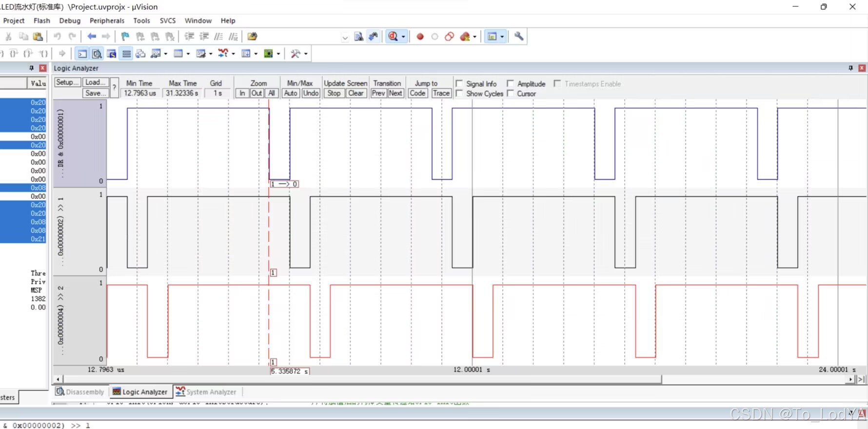Click the 5.335872 s cursor time marker
The image size is (868, 429).
click(290, 371)
